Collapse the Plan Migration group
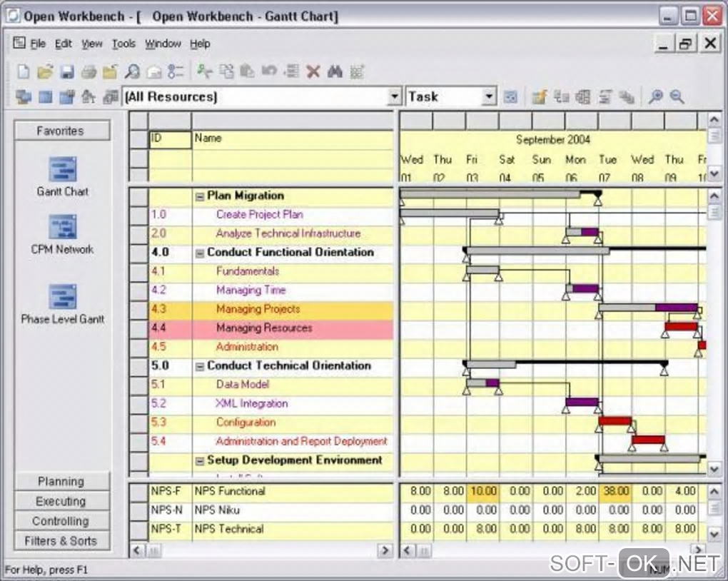The height and width of the screenshot is (581, 728). point(200,196)
